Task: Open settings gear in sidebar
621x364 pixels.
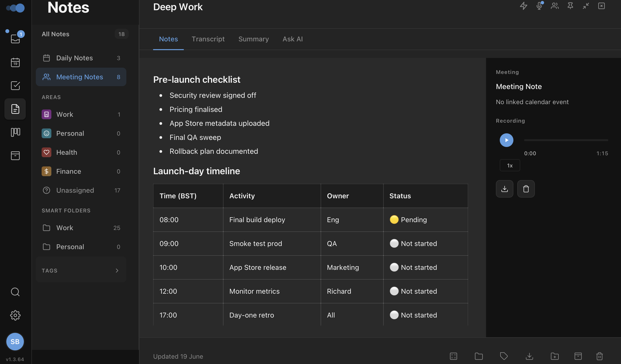Action: [x=15, y=315]
